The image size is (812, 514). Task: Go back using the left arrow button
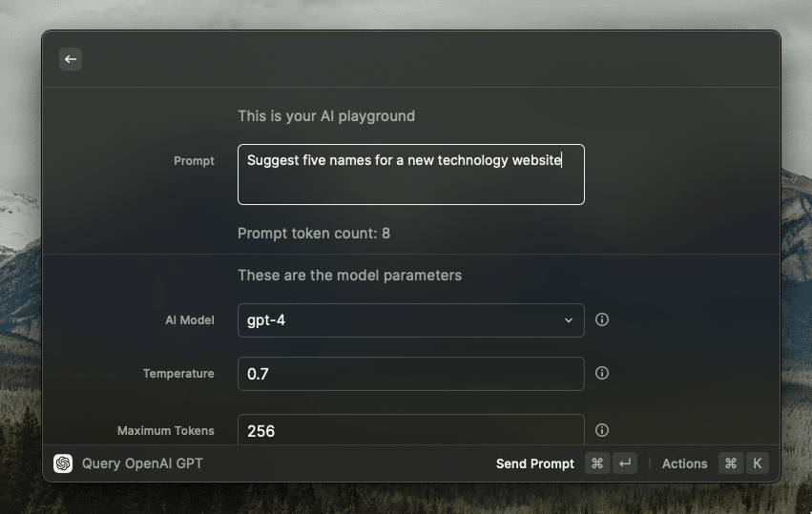71,59
